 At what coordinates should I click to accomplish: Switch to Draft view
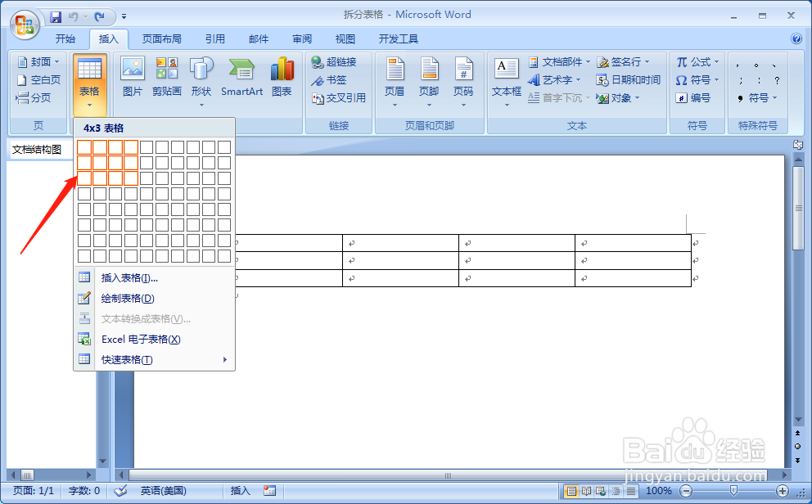coord(631,491)
